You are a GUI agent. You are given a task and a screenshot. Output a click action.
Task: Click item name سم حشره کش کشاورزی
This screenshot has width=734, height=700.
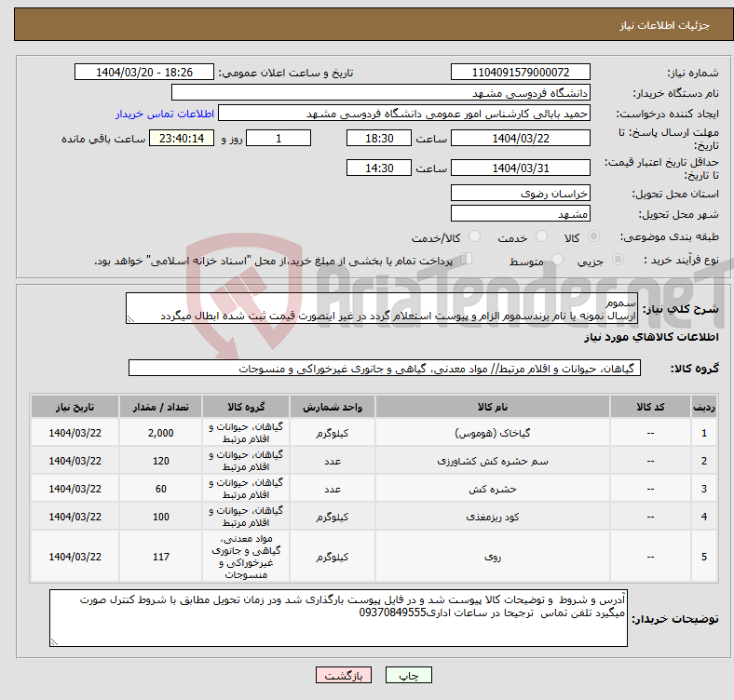point(493,461)
